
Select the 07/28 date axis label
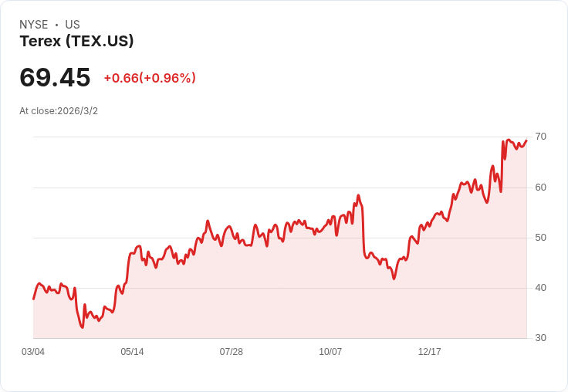pos(232,352)
